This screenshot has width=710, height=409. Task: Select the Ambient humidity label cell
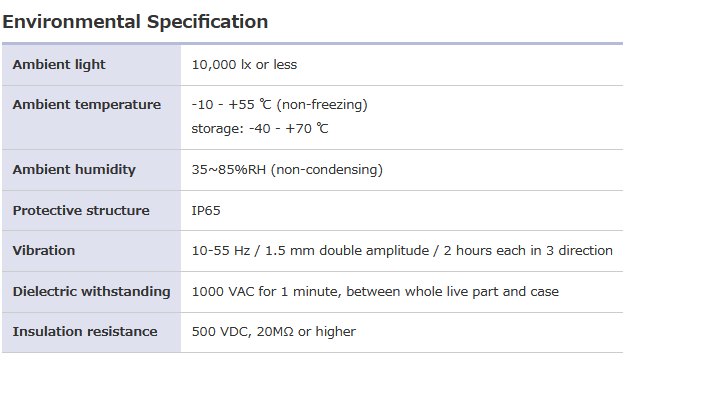coord(74,170)
